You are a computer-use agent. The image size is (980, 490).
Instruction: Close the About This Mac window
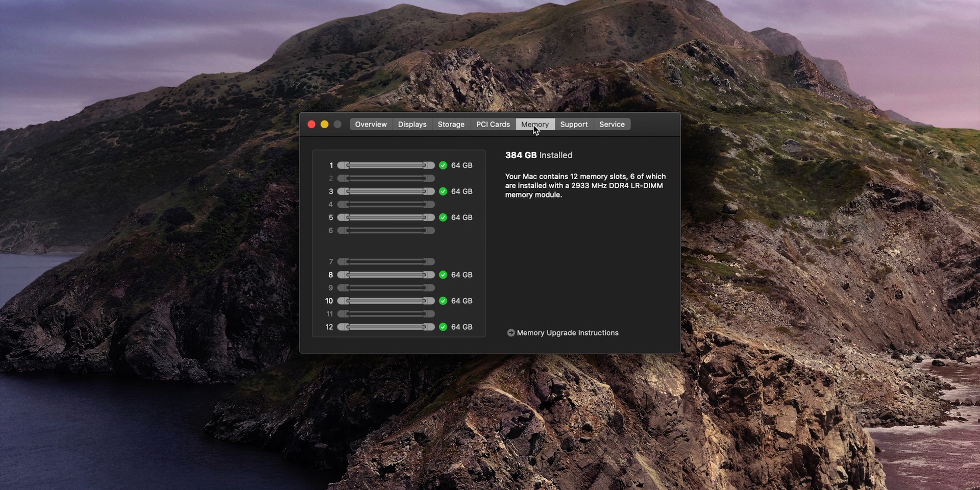coord(311,125)
